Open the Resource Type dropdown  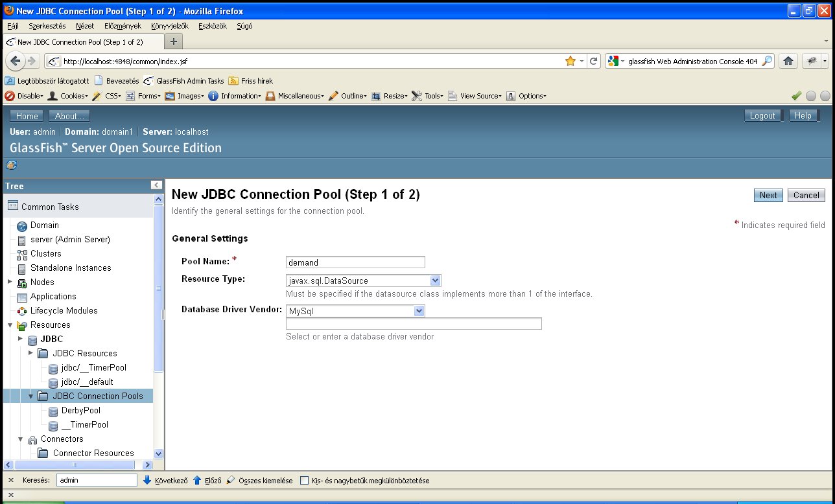(x=363, y=281)
